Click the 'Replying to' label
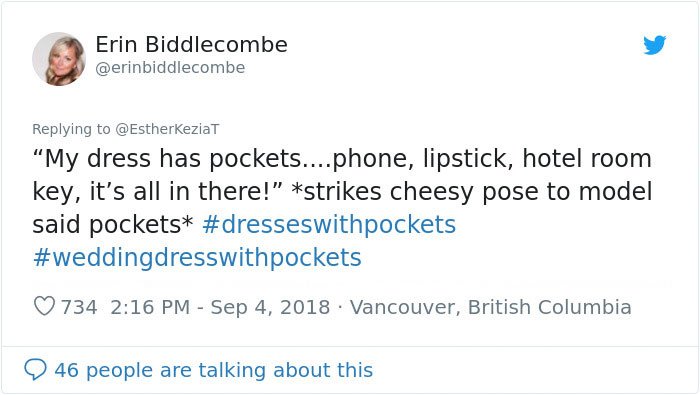 click(x=71, y=129)
